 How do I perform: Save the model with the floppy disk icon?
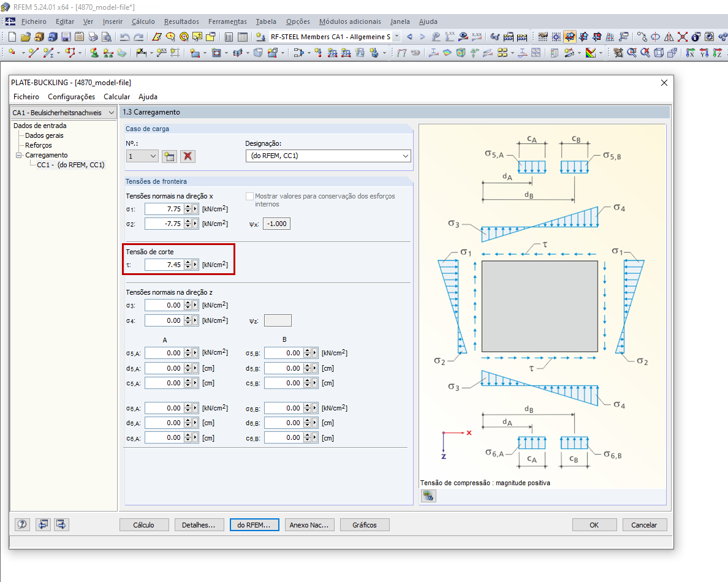point(66,37)
